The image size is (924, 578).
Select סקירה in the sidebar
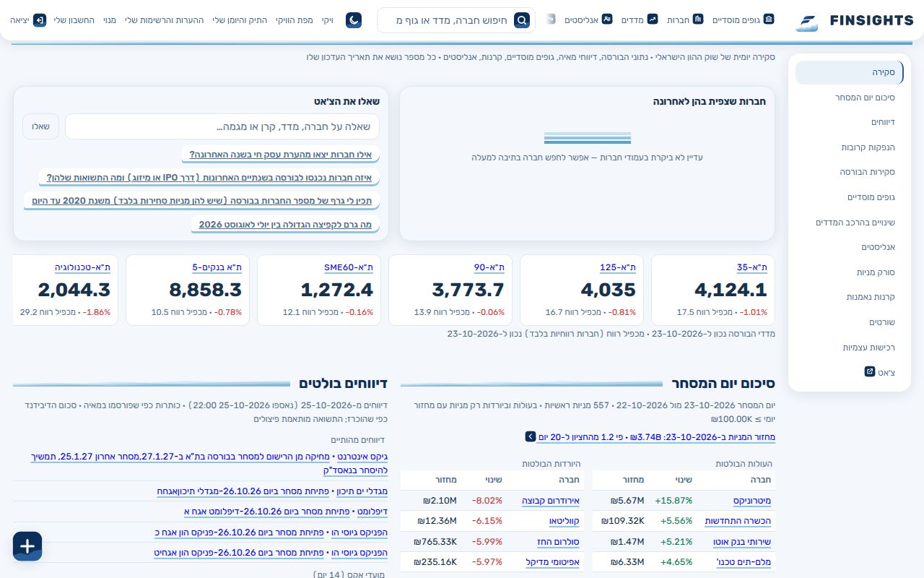[850, 72]
